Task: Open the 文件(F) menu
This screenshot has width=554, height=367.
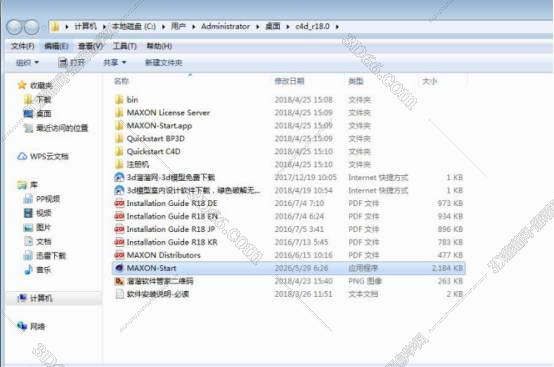Action: tap(23, 46)
